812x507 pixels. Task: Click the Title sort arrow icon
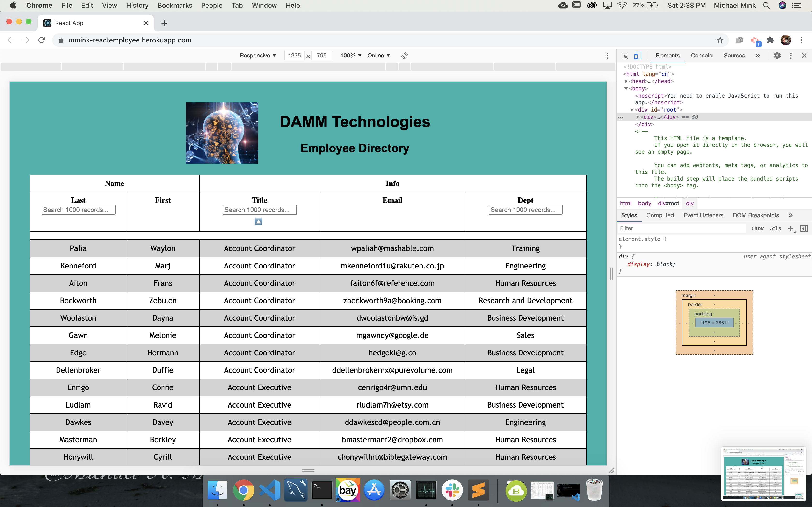[x=258, y=222]
